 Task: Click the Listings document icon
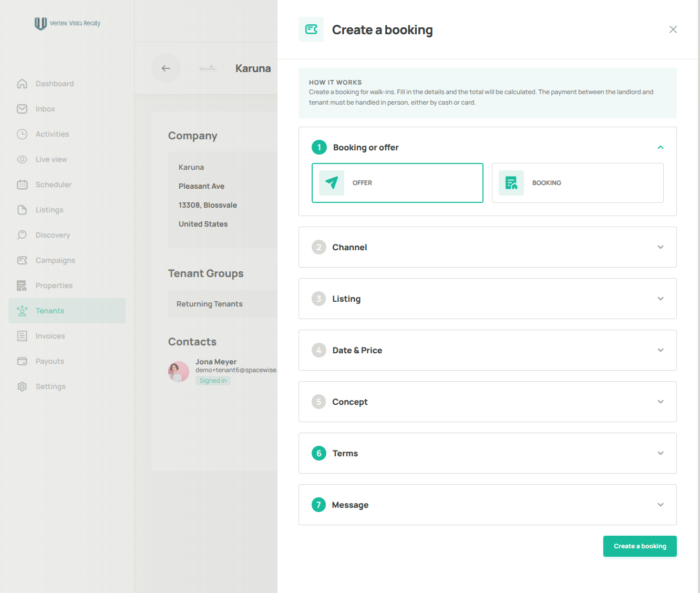(x=22, y=210)
